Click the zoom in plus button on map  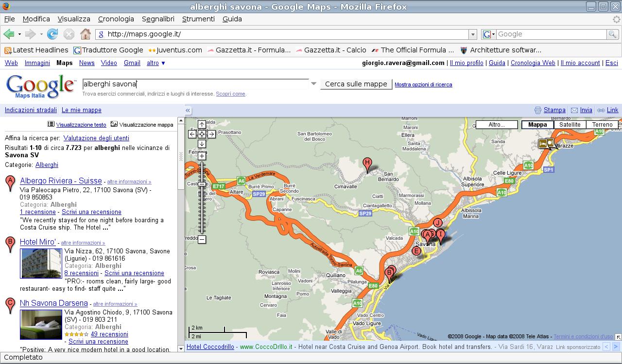coord(202,156)
